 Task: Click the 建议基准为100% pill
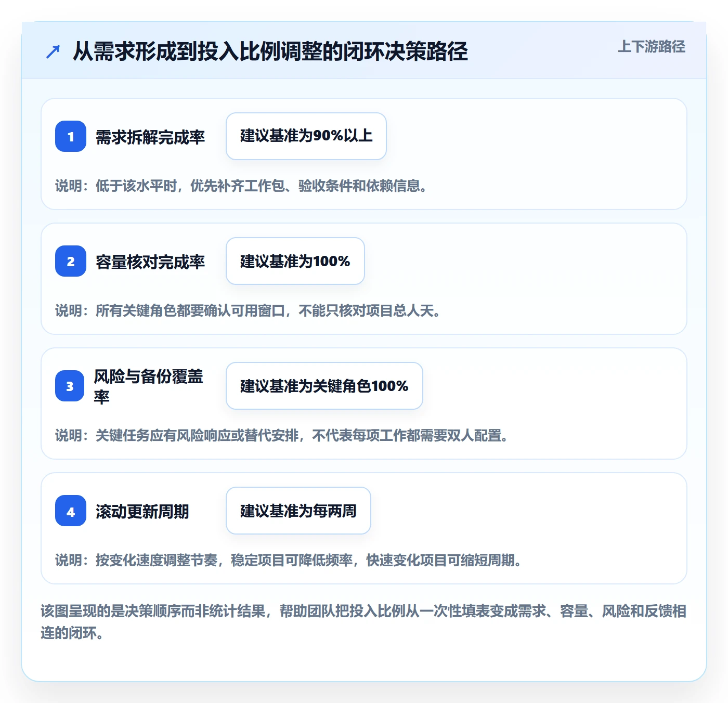coord(295,261)
